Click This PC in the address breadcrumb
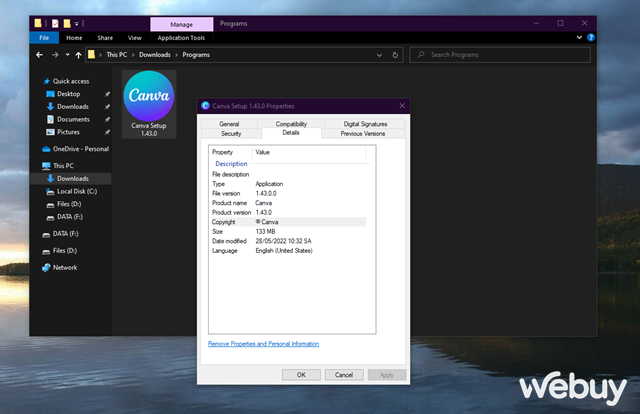Screen dimensions: 640x414 (x=117, y=55)
